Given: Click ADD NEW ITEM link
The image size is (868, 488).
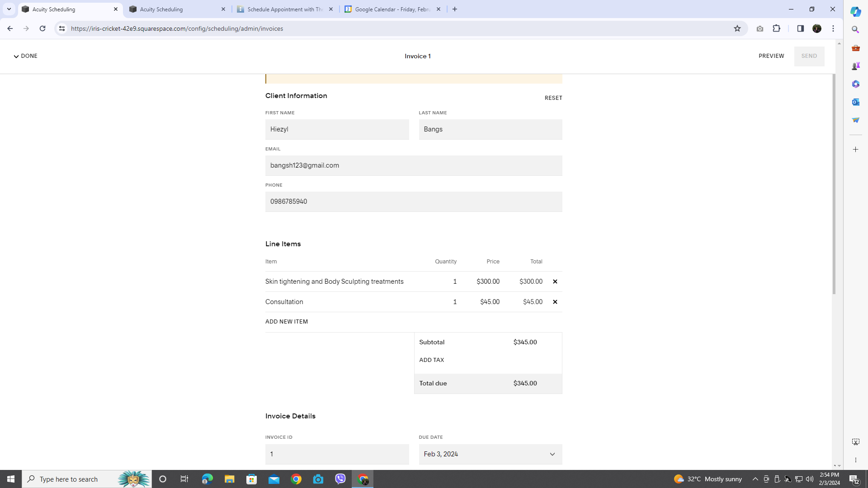Looking at the screenshot, I should (286, 322).
